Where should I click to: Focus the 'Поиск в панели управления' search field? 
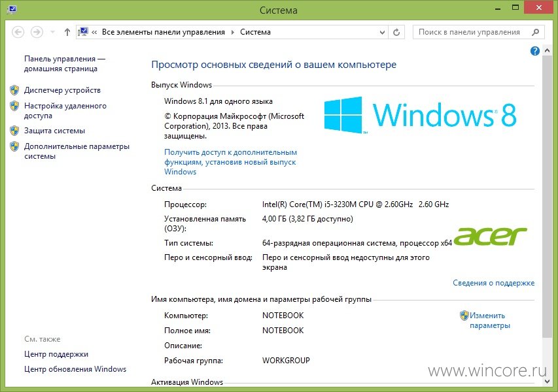(479, 32)
